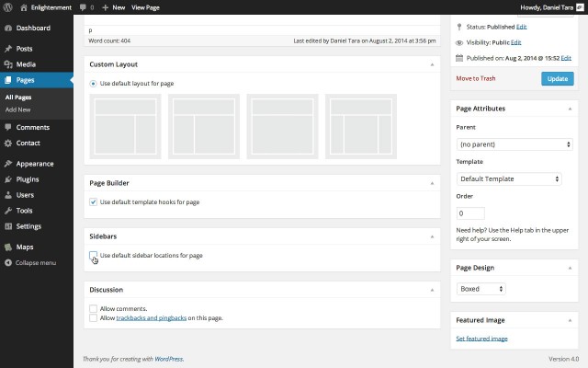The height and width of the screenshot is (368, 588).
Task: Open the Appearance menu
Action: click(34, 164)
